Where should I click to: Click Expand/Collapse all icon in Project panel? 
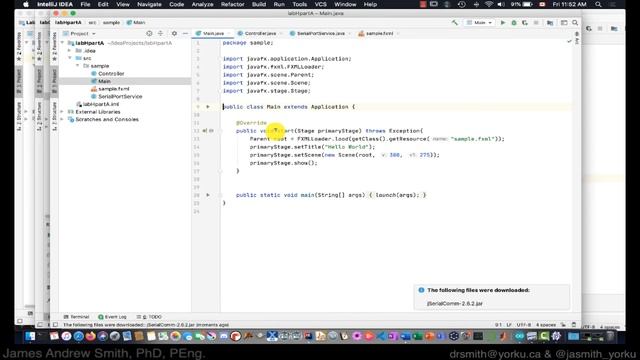coord(160,33)
